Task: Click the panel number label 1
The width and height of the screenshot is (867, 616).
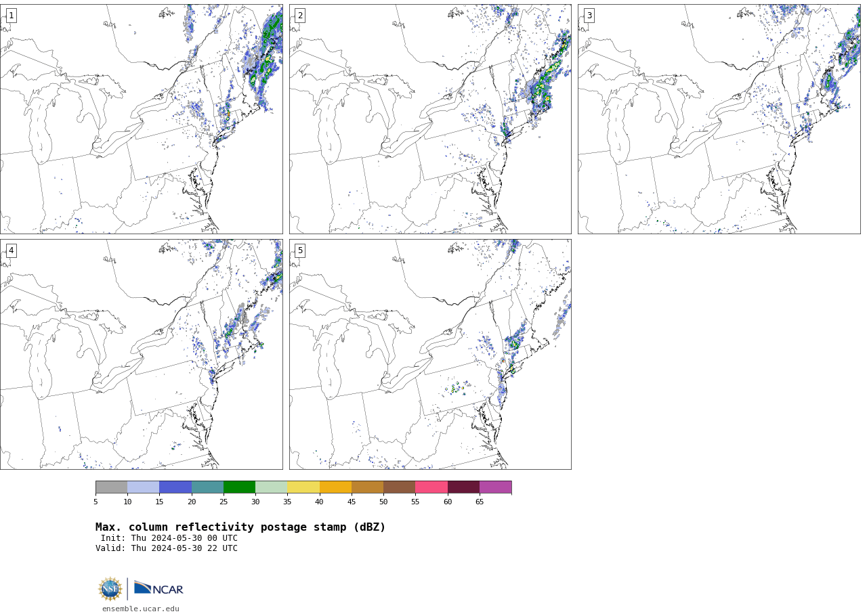Action: point(11,16)
